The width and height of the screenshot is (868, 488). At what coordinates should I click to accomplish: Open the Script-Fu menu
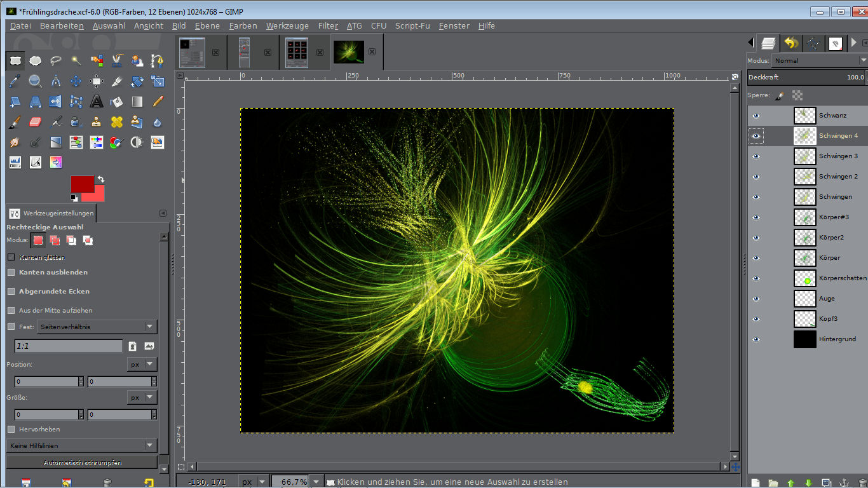coord(413,26)
